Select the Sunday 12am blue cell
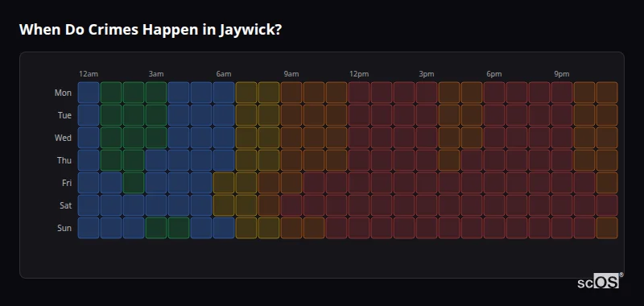 [x=89, y=228]
